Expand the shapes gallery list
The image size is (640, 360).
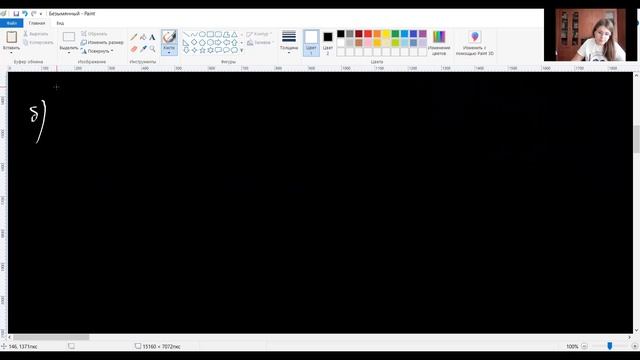[x=242, y=50]
